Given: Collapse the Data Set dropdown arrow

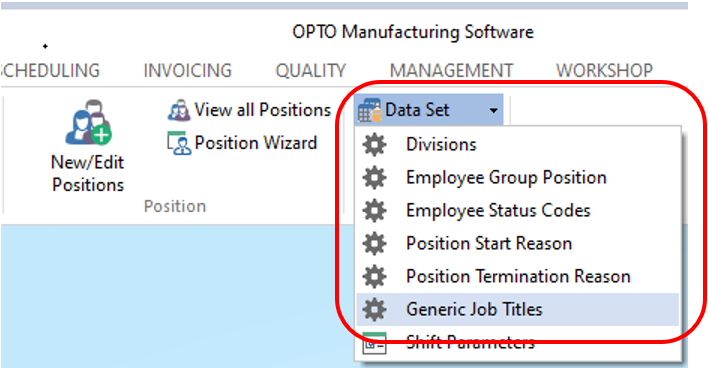Looking at the screenshot, I should pos(494,110).
